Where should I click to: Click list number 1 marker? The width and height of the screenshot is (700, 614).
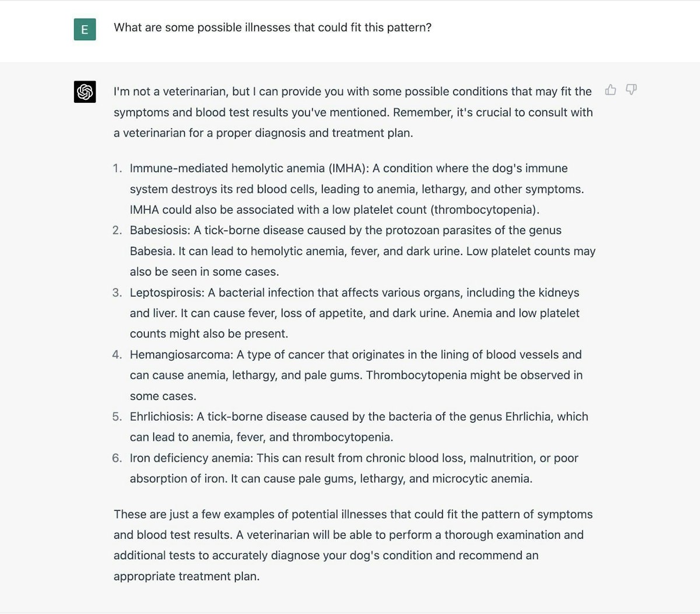click(x=117, y=169)
